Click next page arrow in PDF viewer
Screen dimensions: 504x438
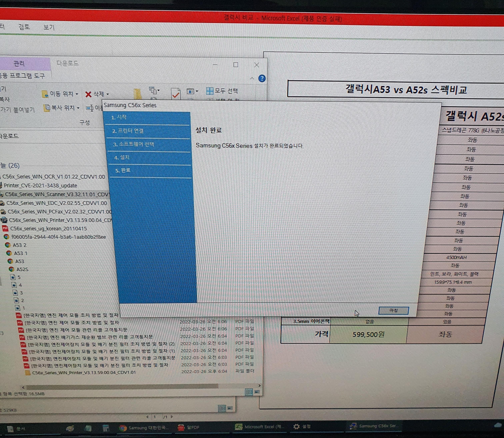(x=172, y=416)
